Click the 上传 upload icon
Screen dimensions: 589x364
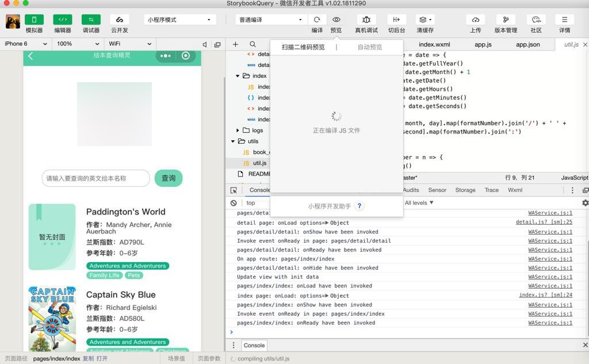pos(476,20)
